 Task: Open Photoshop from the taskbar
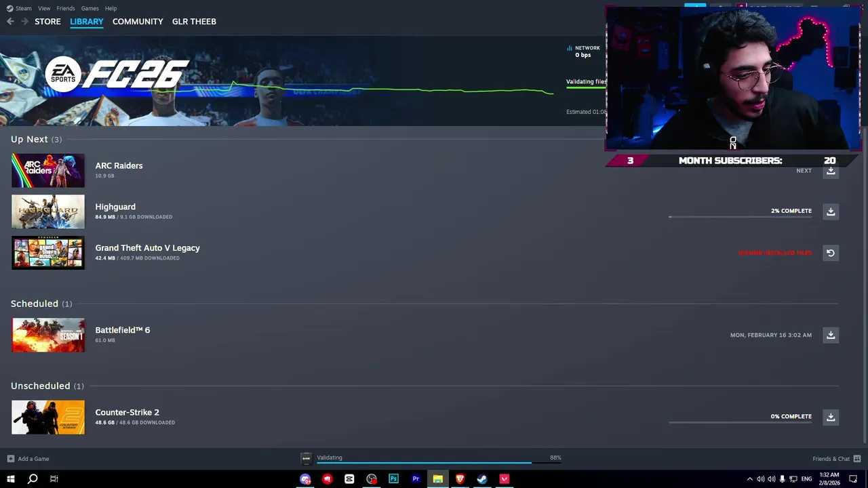(x=393, y=479)
